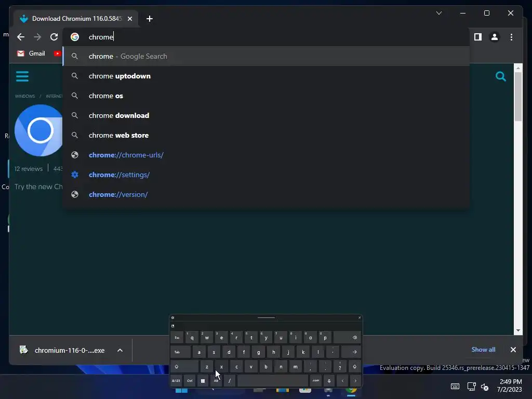Click the touch keyboard top handle bar
This screenshot has height=399, width=532.
(x=267, y=317)
